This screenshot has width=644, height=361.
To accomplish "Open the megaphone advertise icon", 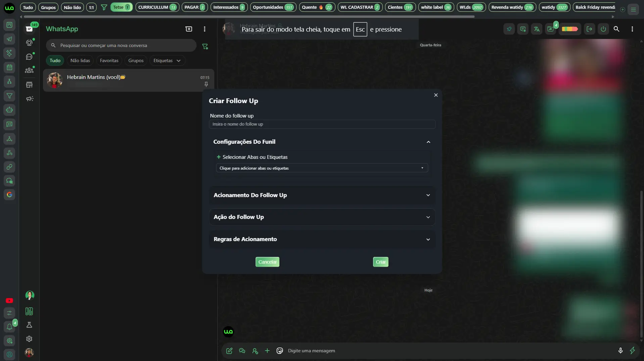I will [x=30, y=99].
